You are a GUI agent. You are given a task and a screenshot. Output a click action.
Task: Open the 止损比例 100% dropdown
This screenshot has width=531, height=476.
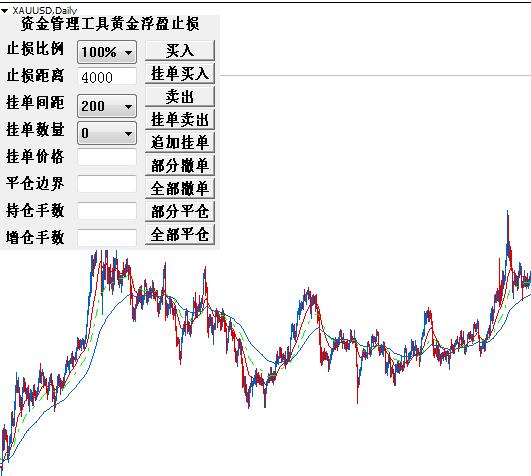(x=107, y=52)
